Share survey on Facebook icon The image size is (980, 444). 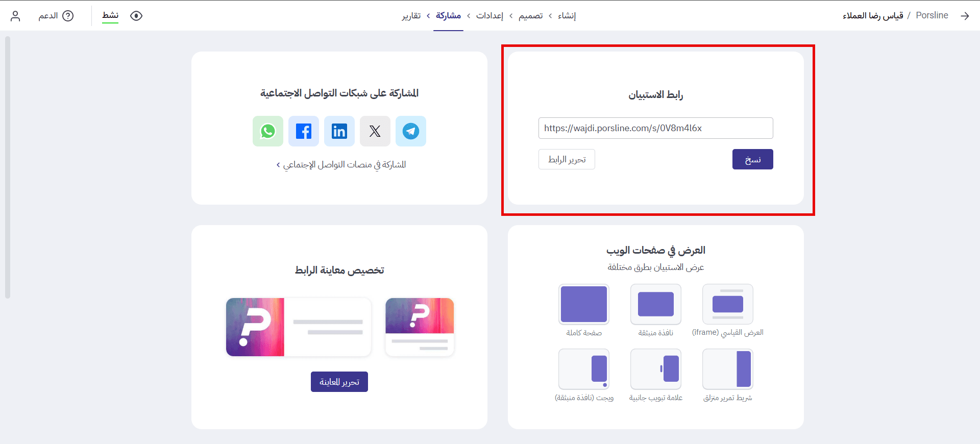tap(304, 131)
